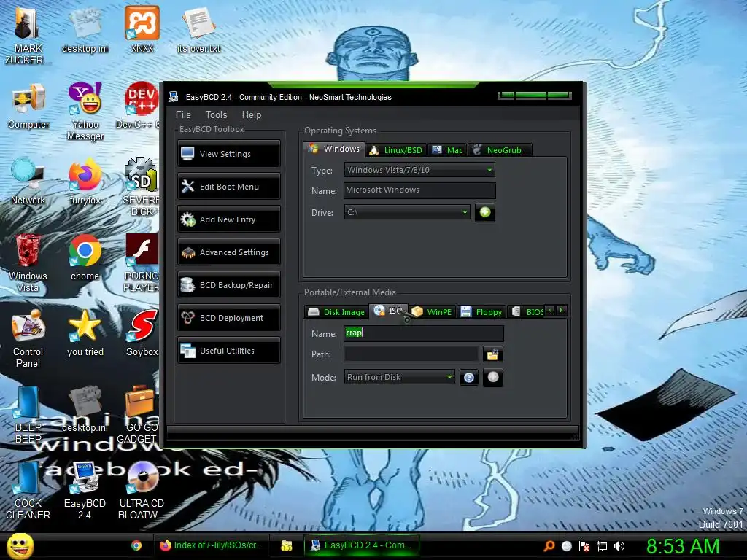Switch to the BIOS tab
The image size is (747, 560).
click(x=527, y=312)
